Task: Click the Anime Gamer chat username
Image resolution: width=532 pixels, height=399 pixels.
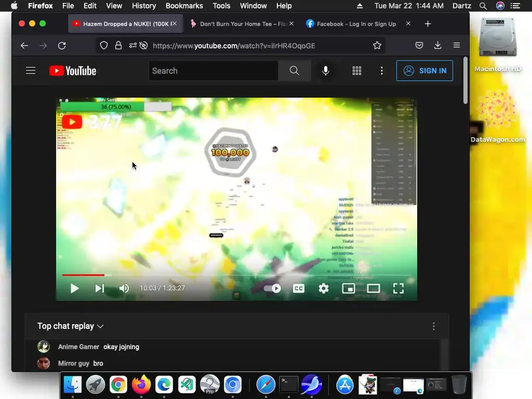Action: tap(78, 347)
